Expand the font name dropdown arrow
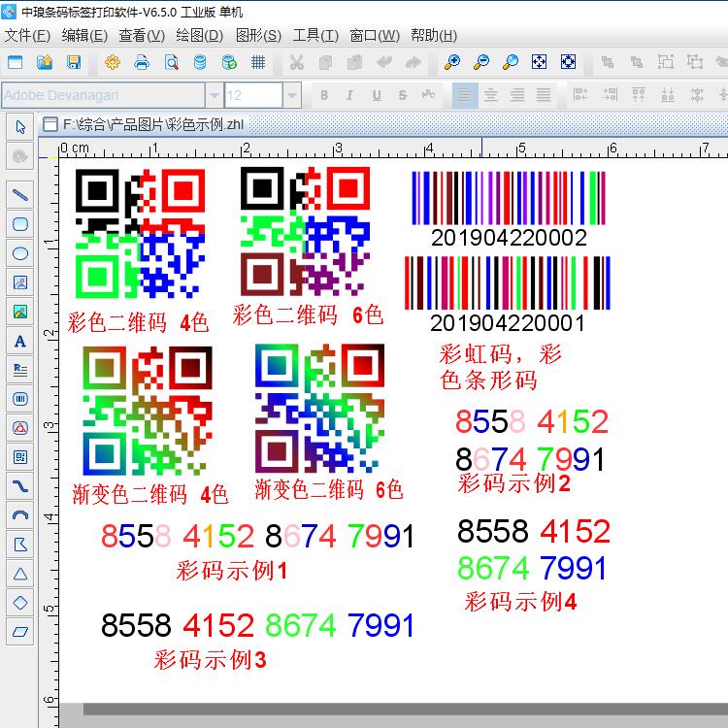The image size is (728, 728). [x=215, y=96]
